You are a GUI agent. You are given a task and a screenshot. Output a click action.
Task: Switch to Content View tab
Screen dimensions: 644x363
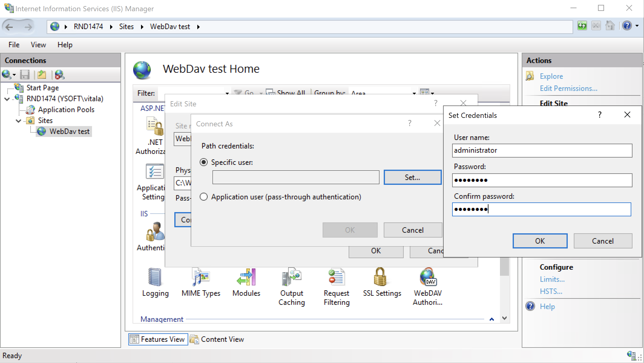click(222, 339)
